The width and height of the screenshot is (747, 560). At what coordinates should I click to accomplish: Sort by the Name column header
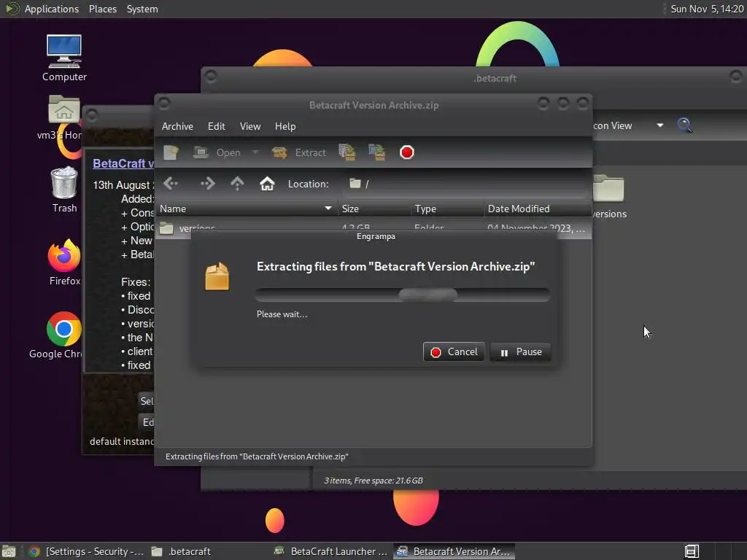(x=247, y=209)
